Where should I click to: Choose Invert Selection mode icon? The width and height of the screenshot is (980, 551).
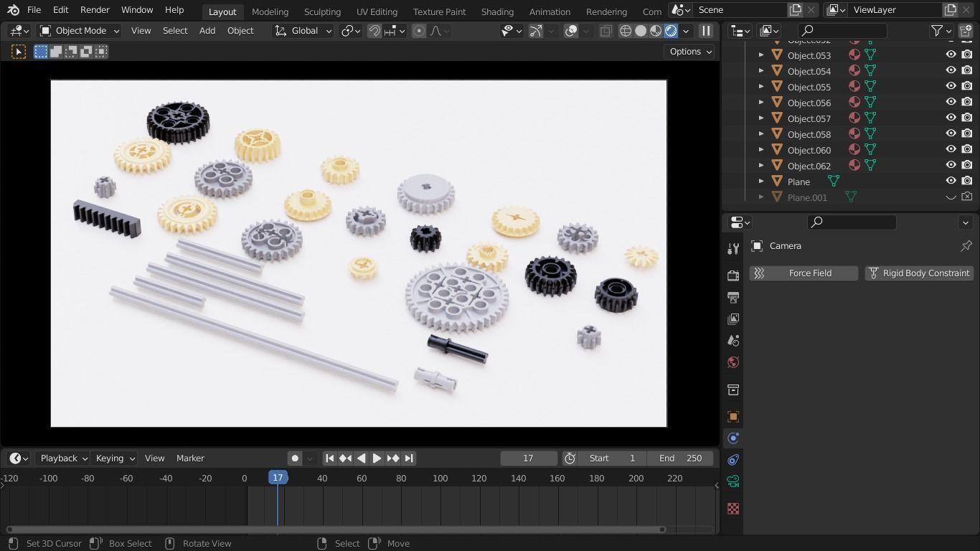click(86, 52)
